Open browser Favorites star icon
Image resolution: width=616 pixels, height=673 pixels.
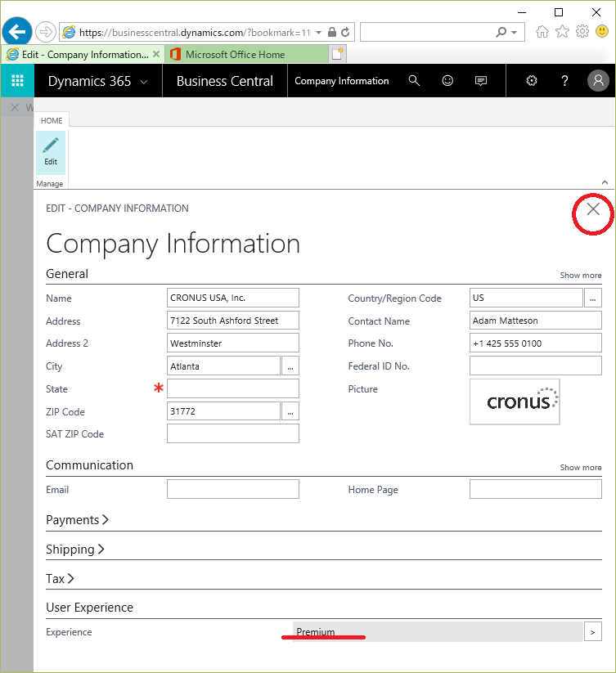point(562,31)
